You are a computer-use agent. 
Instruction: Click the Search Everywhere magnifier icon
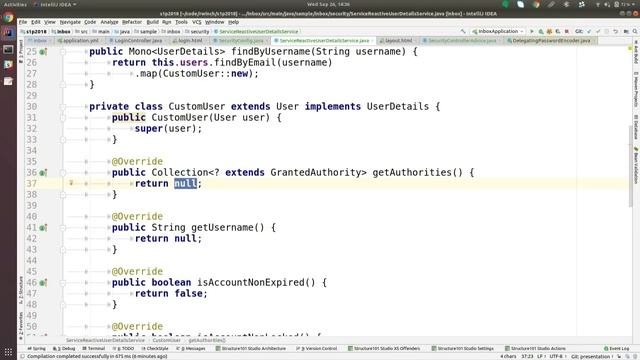coord(635,31)
